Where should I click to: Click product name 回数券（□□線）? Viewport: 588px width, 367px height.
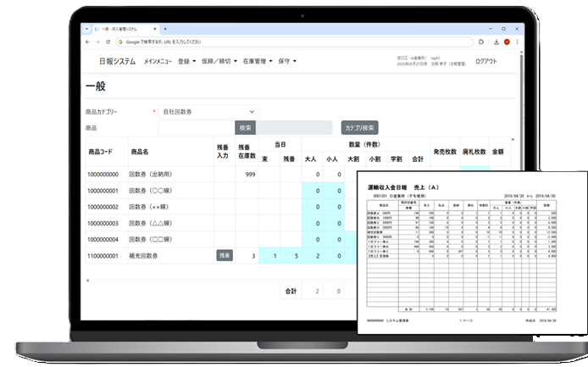150,239
